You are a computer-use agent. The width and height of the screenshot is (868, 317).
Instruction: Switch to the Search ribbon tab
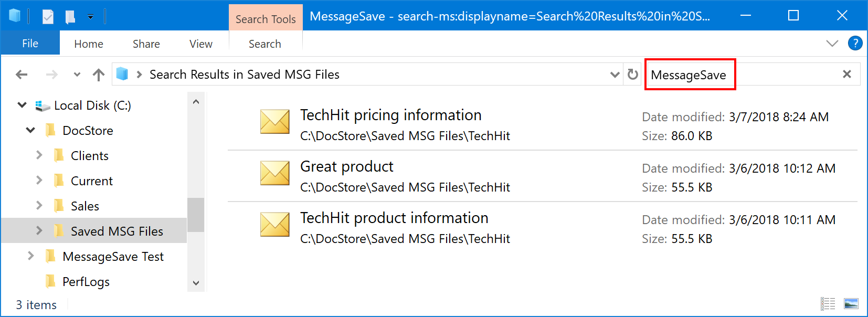pyautogui.click(x=265, y=44)
